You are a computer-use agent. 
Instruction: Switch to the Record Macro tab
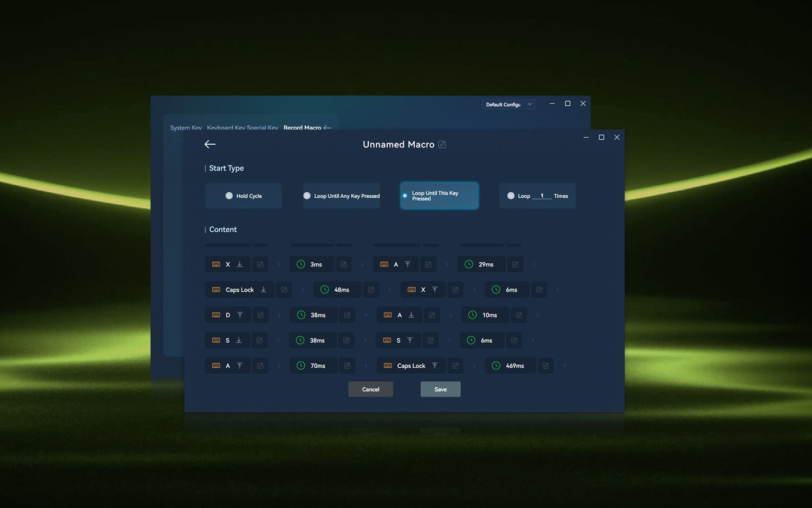[302, 128]
